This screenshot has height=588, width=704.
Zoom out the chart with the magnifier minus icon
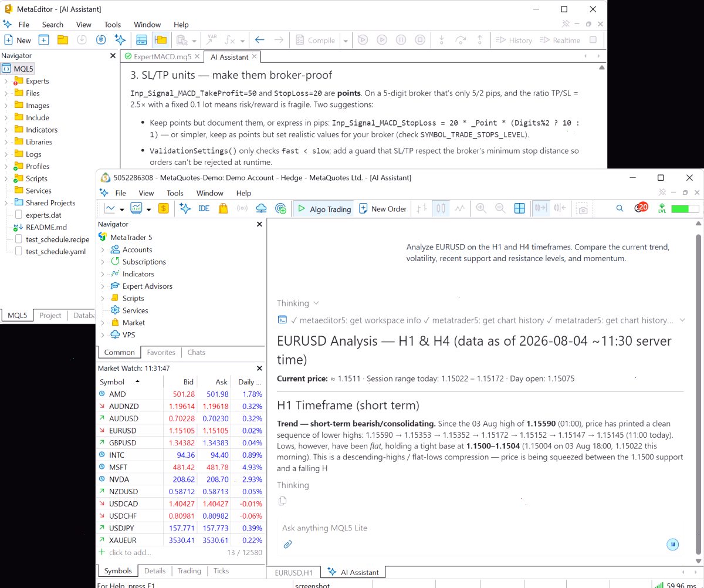[500, 208]
